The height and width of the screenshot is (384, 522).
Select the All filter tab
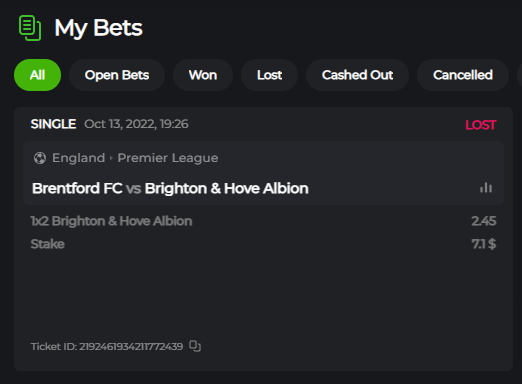pos(37,75)
